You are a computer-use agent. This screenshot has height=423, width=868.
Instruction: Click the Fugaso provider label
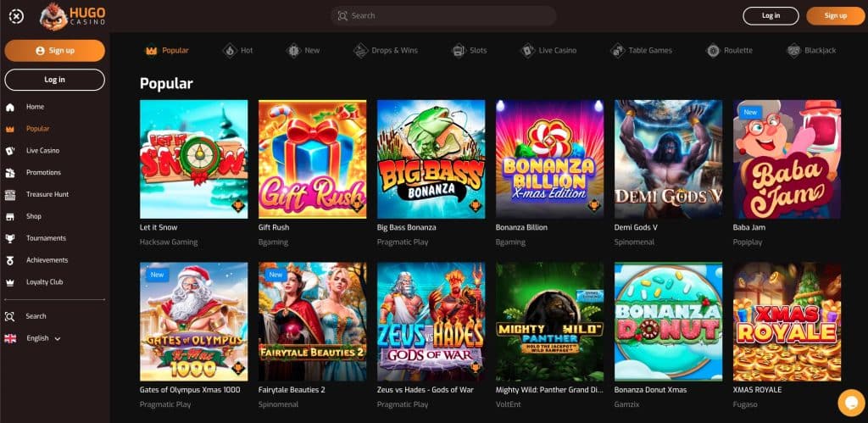pos(745,404)
